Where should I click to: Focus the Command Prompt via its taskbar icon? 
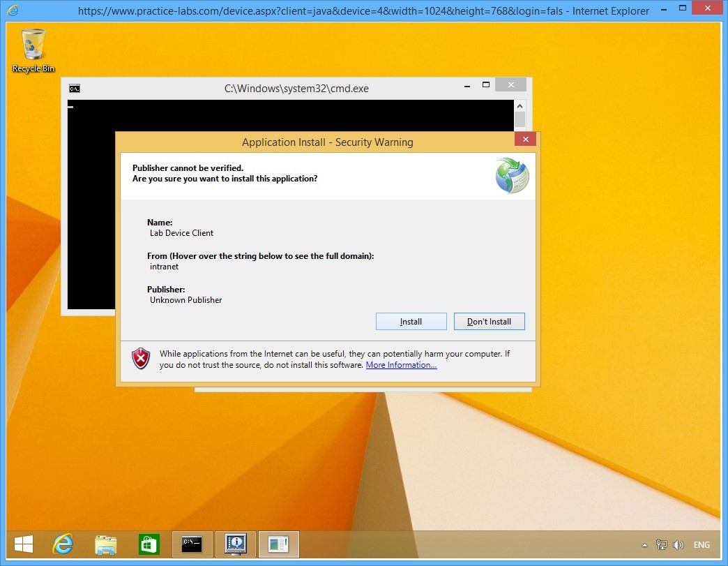click(192, 544)
